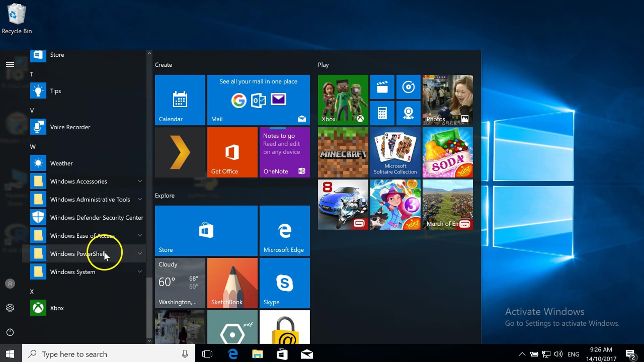Click the Power button icon

tap(10, 332)
